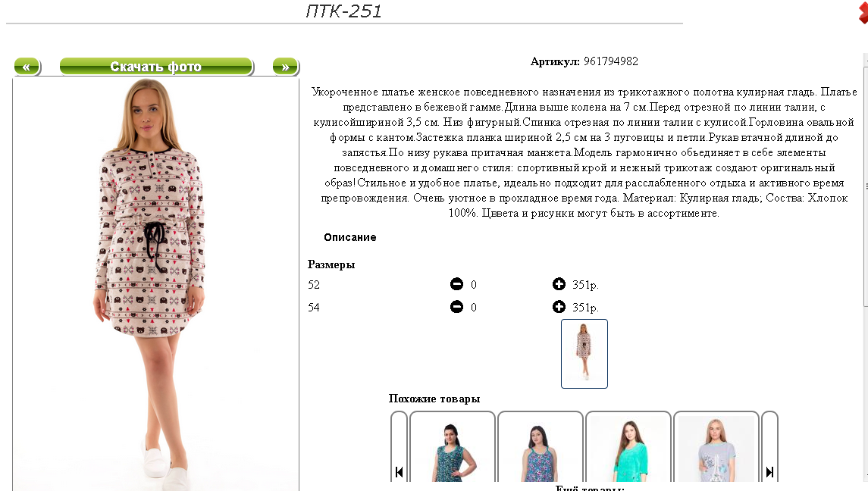The width and height of the screenshot is (868, 491).
Task: Go to the next photo with » button
Action: [286, 67]
